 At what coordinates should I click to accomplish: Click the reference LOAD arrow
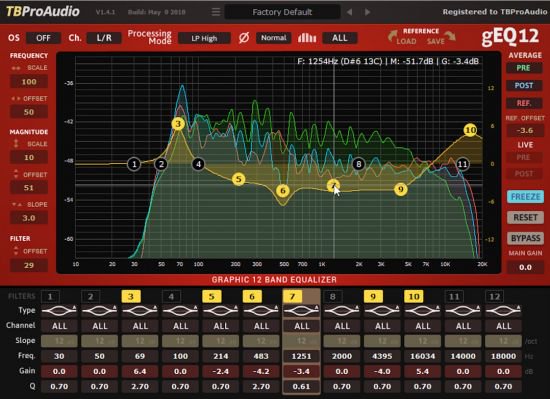pyautogui.click(x=393, y=35)
